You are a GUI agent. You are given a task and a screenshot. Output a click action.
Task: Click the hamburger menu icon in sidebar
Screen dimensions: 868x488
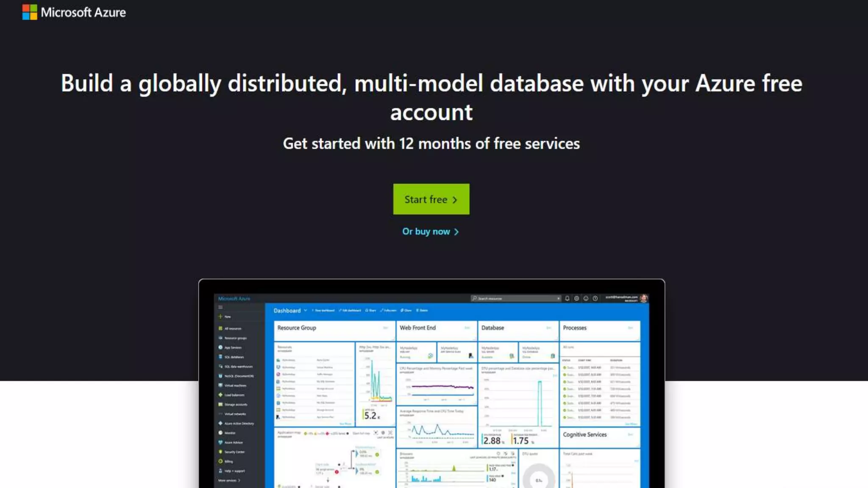pyautogui.click(x=220, y=307)
